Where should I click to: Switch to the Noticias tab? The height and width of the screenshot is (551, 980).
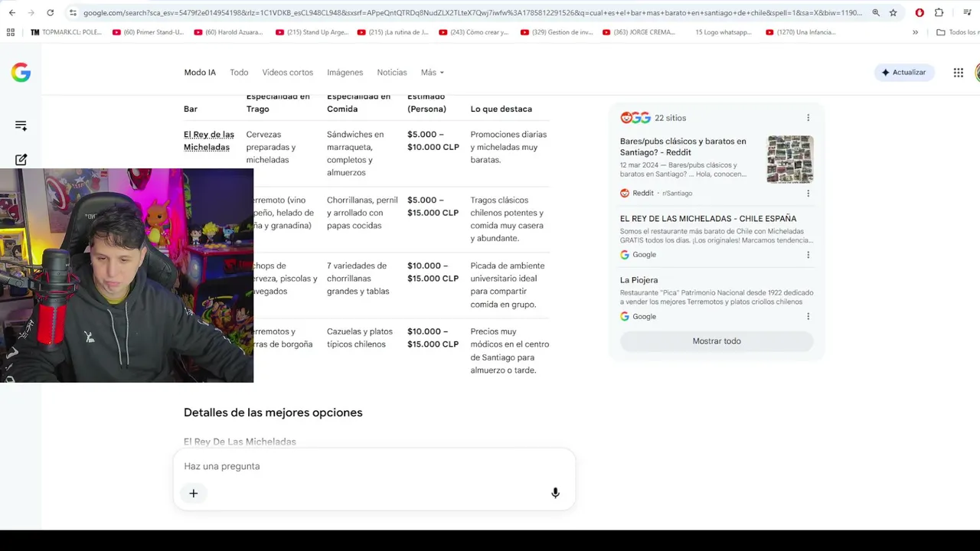coord(392,73)
